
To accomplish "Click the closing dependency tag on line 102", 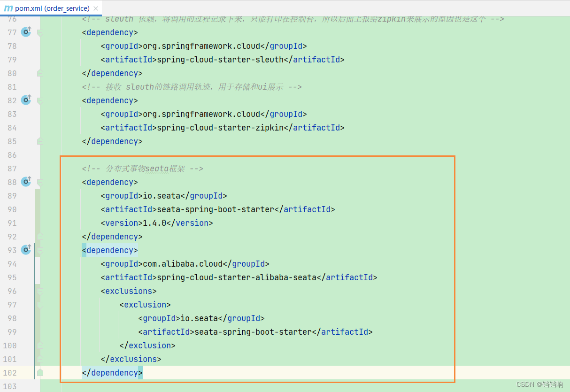I will [112, 373].
